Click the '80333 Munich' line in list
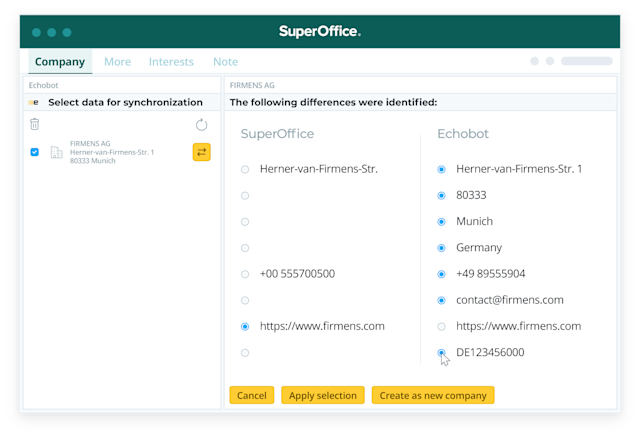The height and width of the screenshot is (437, 640). (x=93, y=161)
